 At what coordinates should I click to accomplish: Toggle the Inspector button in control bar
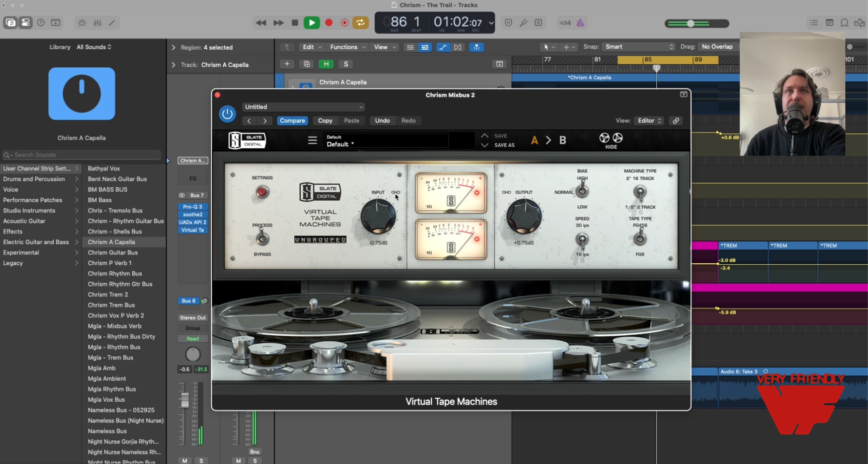26,22
